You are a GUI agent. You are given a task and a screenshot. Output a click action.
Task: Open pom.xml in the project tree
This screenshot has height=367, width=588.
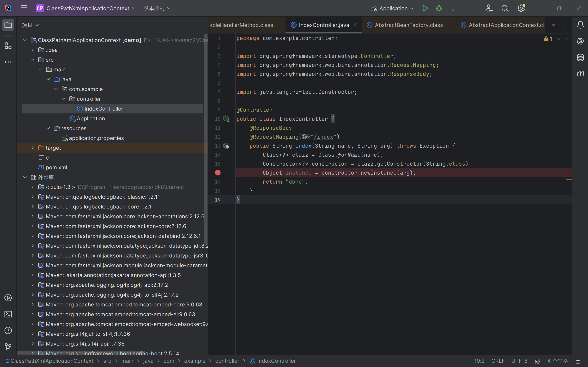coord(56,167)
